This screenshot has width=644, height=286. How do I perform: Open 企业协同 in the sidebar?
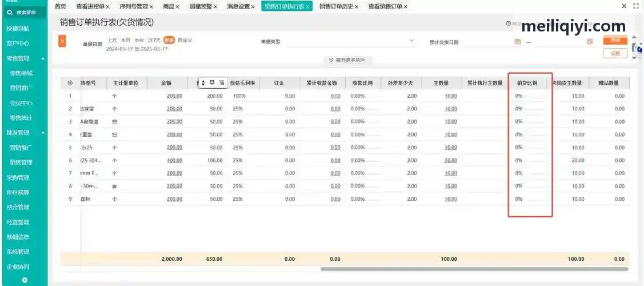[18, 267]
